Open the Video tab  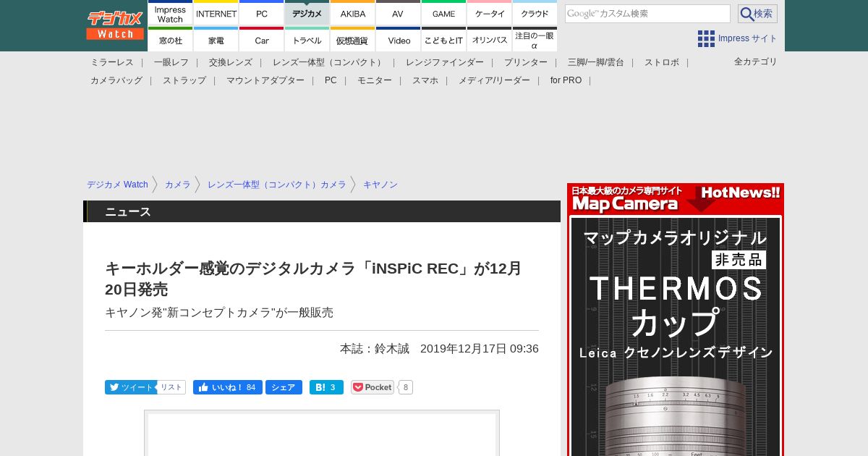tap(399, 39)
